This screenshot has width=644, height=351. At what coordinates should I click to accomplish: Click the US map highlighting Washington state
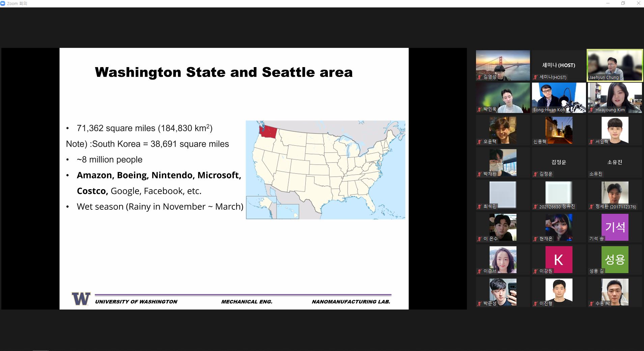326,170
